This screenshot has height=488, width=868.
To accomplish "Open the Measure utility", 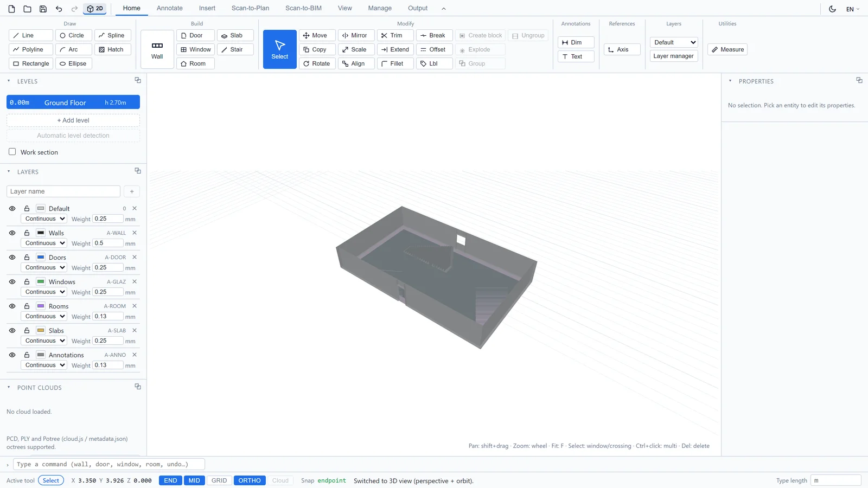I will coord(727,49).
